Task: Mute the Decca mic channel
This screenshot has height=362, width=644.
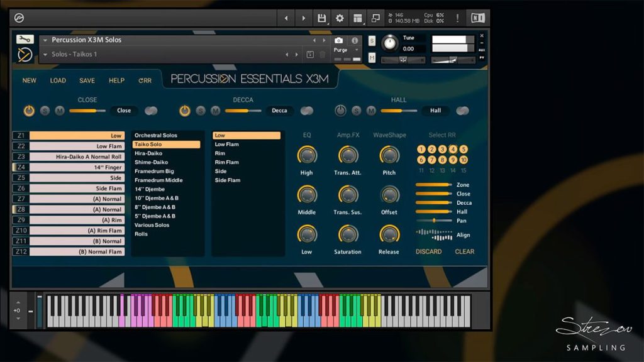Action: coord(216,111)
